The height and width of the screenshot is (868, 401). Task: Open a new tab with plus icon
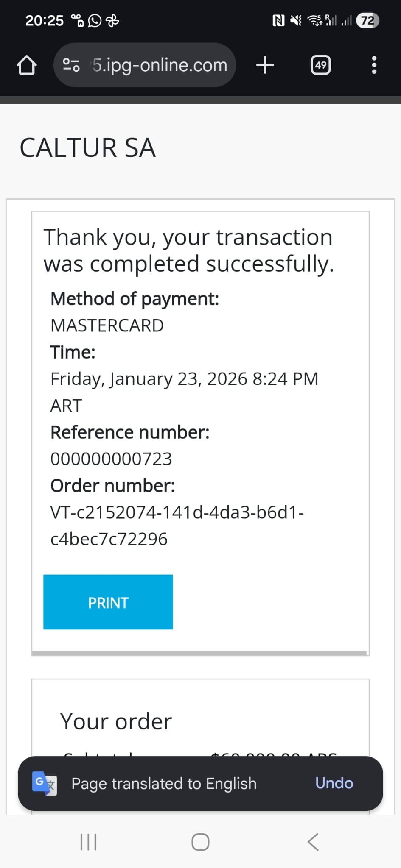click(x=265, y=65)
